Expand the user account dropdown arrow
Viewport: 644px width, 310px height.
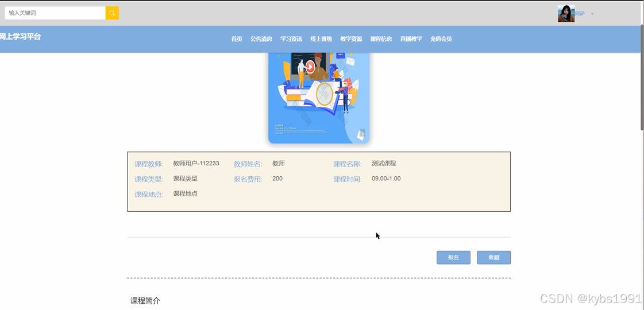point(592,14)
